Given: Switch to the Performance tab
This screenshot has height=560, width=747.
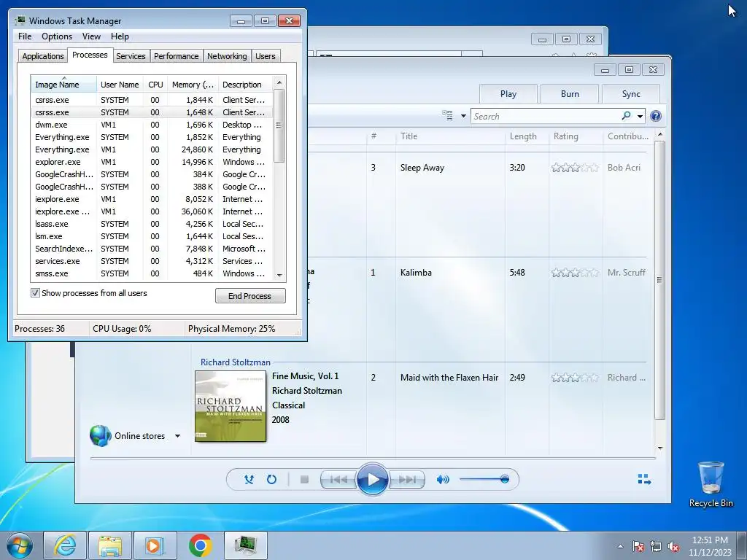Looking at the screenshot, I should [x=177, y=56].
